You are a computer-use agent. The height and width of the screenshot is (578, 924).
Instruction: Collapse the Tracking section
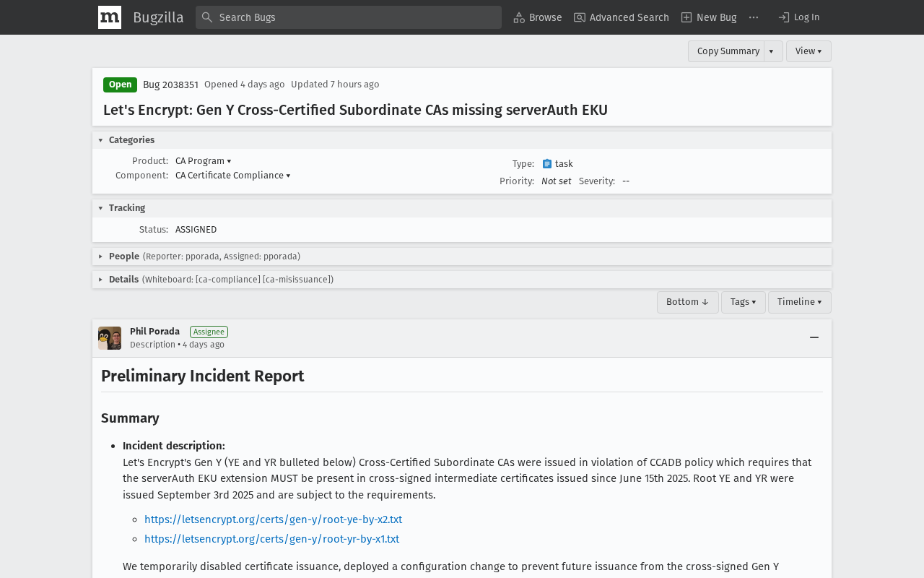(x=100, y=208)
